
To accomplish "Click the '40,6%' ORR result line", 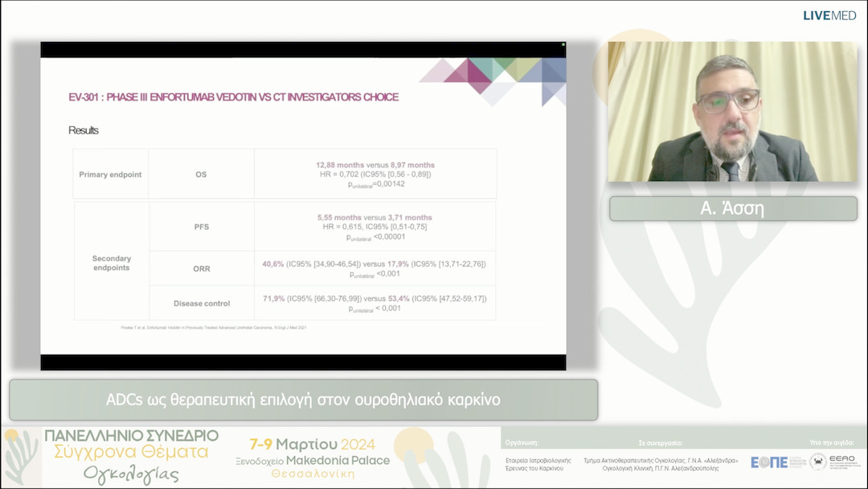I will (x=375, y=264).
